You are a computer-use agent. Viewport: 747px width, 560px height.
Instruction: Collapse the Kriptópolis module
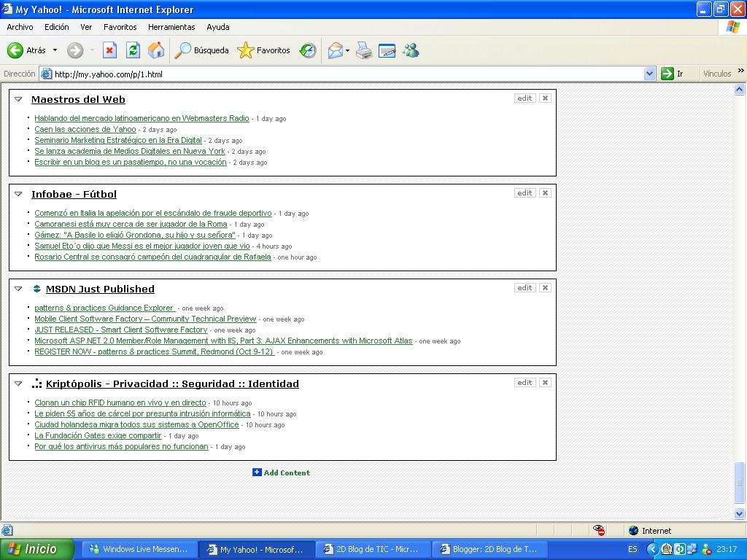18,384
